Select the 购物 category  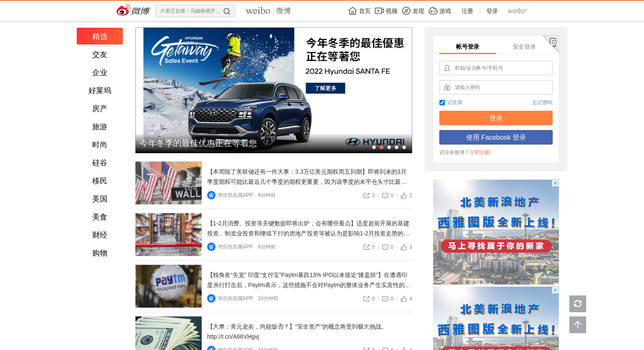(100, 253)
